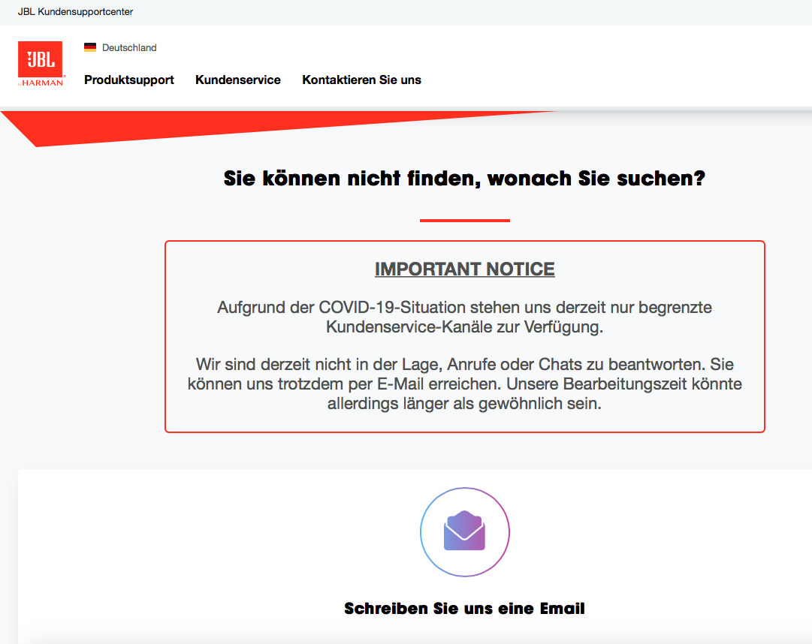Click the Schreiben Sie uns eine Email link
This screenshot has width=812, height=644.
coord(464,609)
